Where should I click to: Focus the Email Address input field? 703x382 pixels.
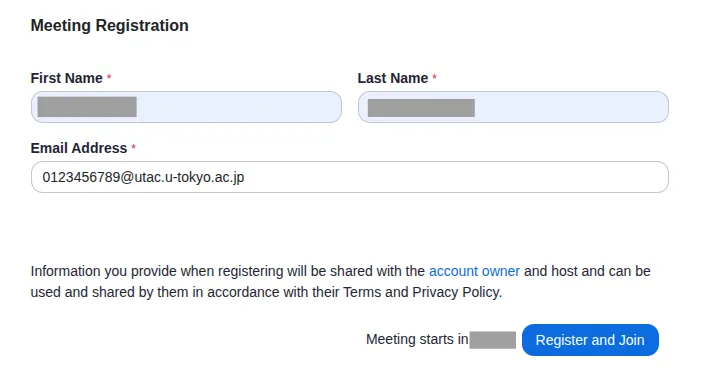click(x=350, y=177)
